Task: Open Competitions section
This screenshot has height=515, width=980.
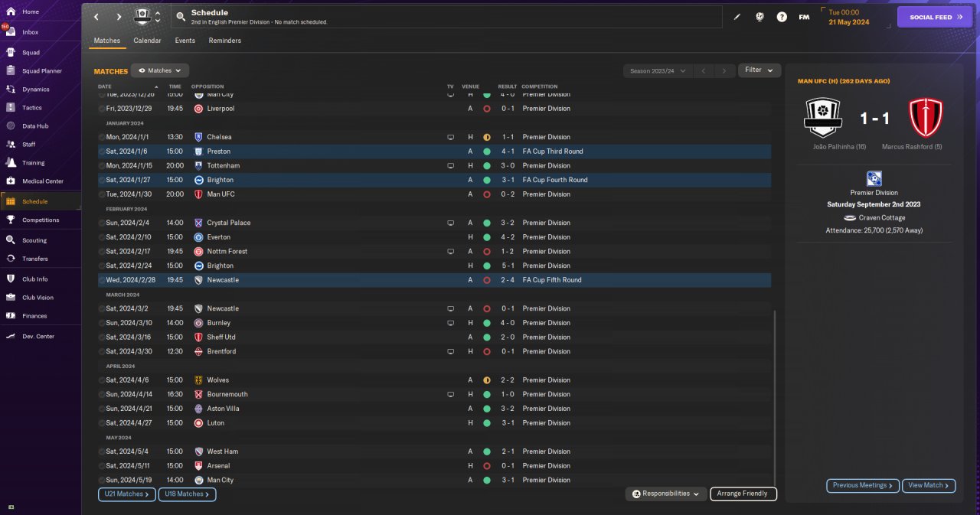Action: pyautogui.click(x=41, y=220)
